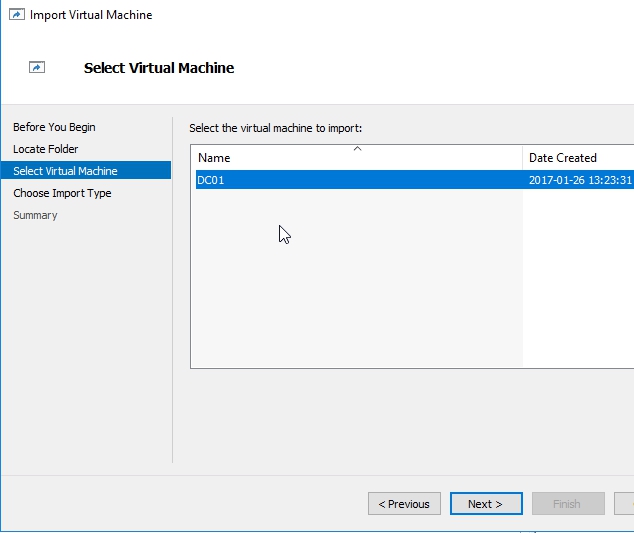Click the wizard arrow icon beside the page heading
Screen dimensions: 634x533
[x=37, y=68]
